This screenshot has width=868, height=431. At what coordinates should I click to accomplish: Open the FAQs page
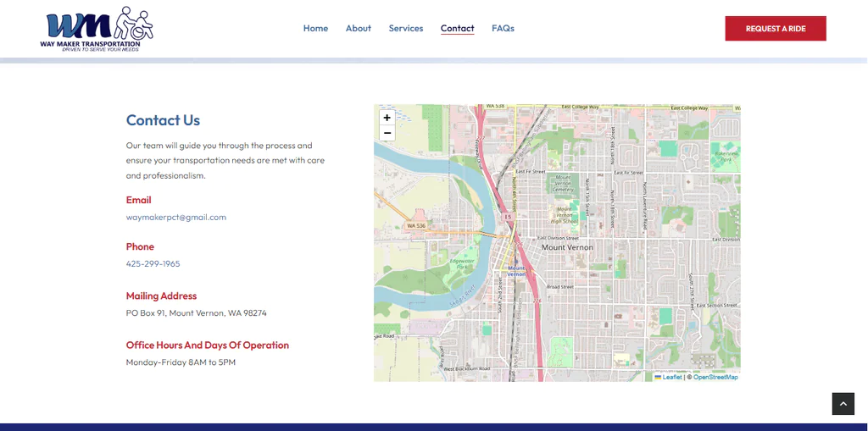pyautogui.click(x=503, y=28)
